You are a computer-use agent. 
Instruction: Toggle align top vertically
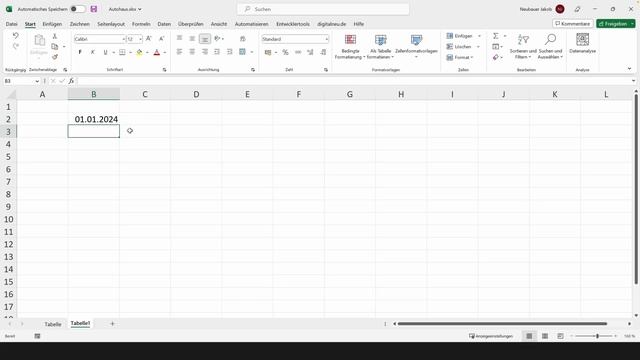point(179,39)
